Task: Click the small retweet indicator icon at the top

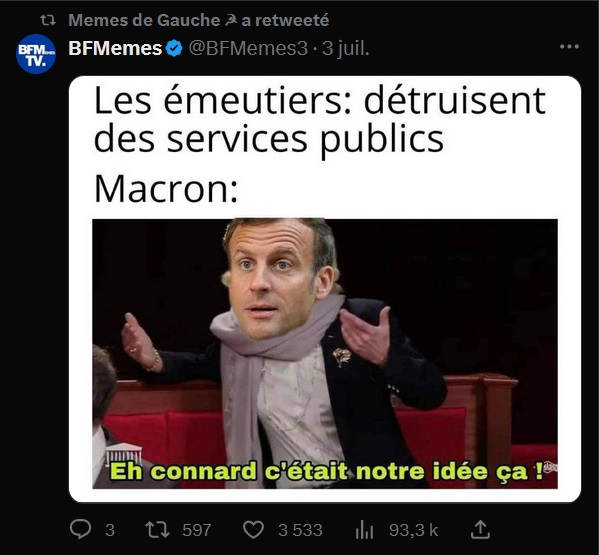Action: tap(48, 20)
